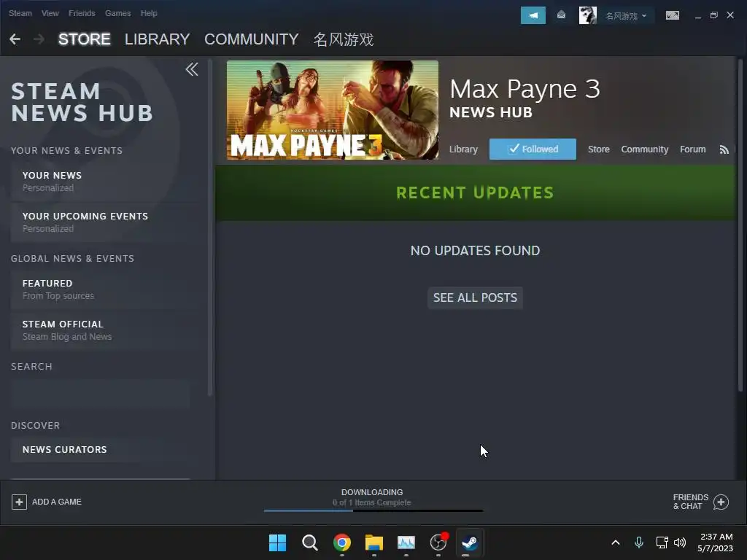The height and width of the screenshot is (560, 747).
Task: Click the main content scrollbar
Action: [x=740, y=224]
